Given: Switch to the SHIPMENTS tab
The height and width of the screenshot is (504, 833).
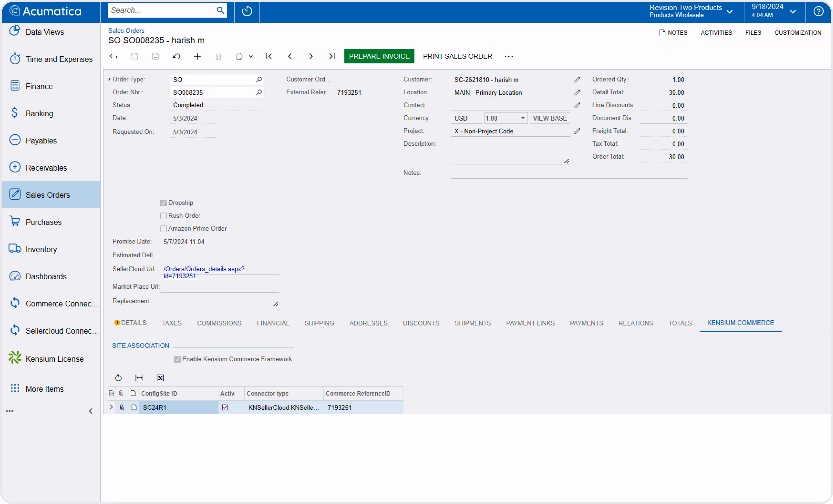Looking at the screenshot, I should (472, 323).
